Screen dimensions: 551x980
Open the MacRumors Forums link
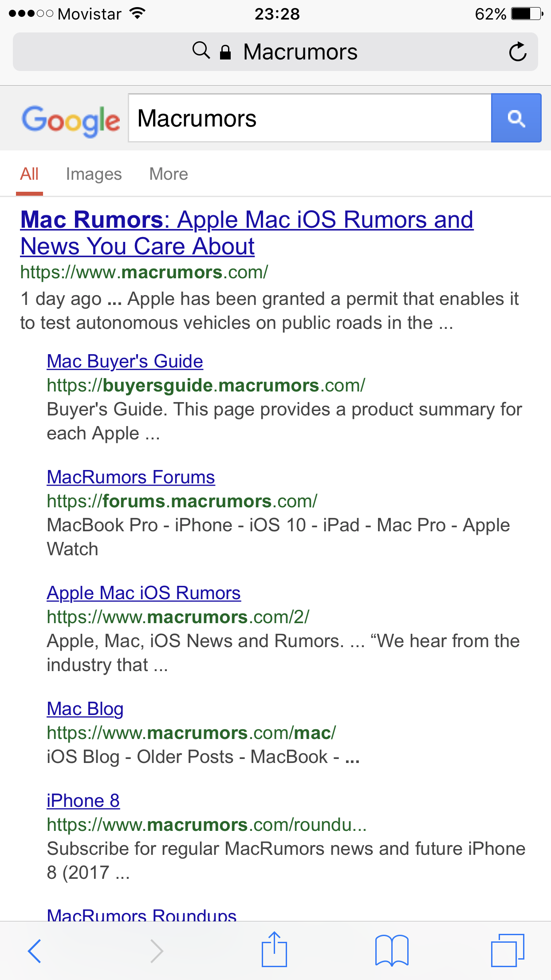(131, 477)
